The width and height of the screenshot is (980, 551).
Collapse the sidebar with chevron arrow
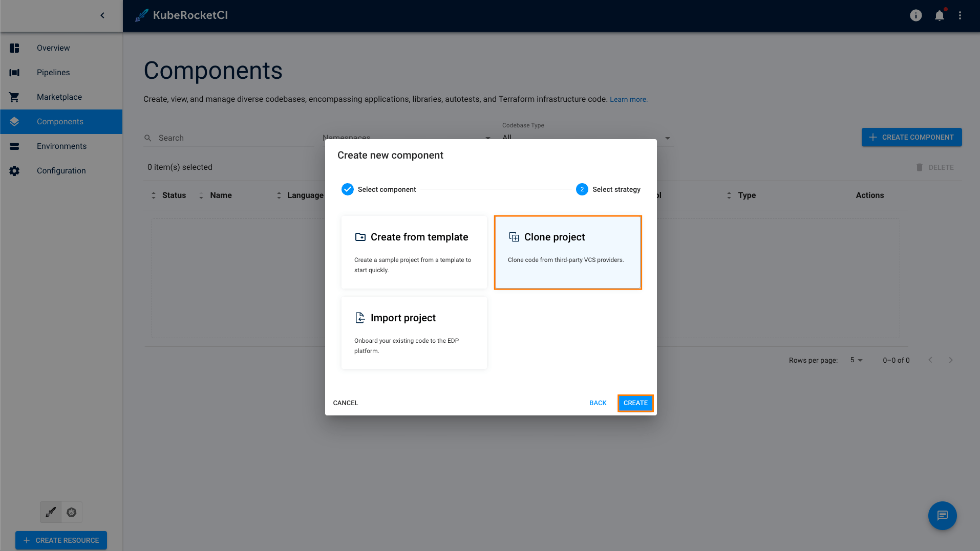[102, 15]
